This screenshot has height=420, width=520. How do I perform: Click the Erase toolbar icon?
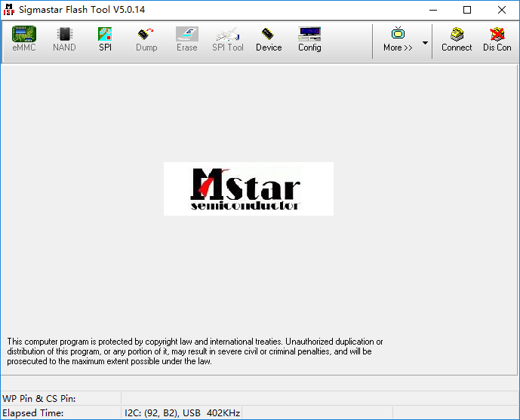[186, 39]
